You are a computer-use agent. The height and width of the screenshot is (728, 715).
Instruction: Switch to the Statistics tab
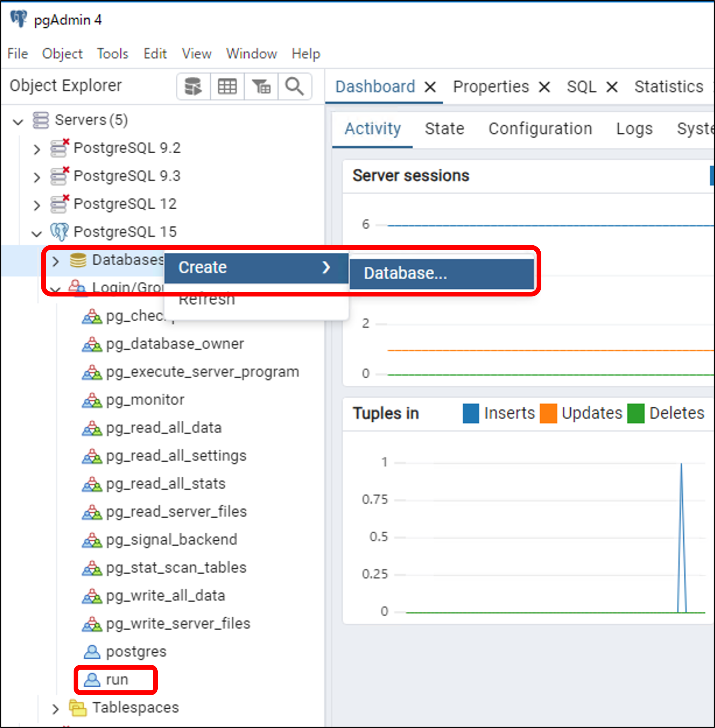tap(669, 87)
